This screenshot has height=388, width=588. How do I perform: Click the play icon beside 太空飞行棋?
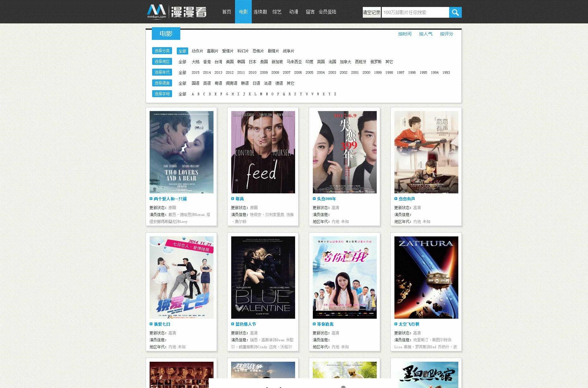pyautogui.click(x=396, y=324)
